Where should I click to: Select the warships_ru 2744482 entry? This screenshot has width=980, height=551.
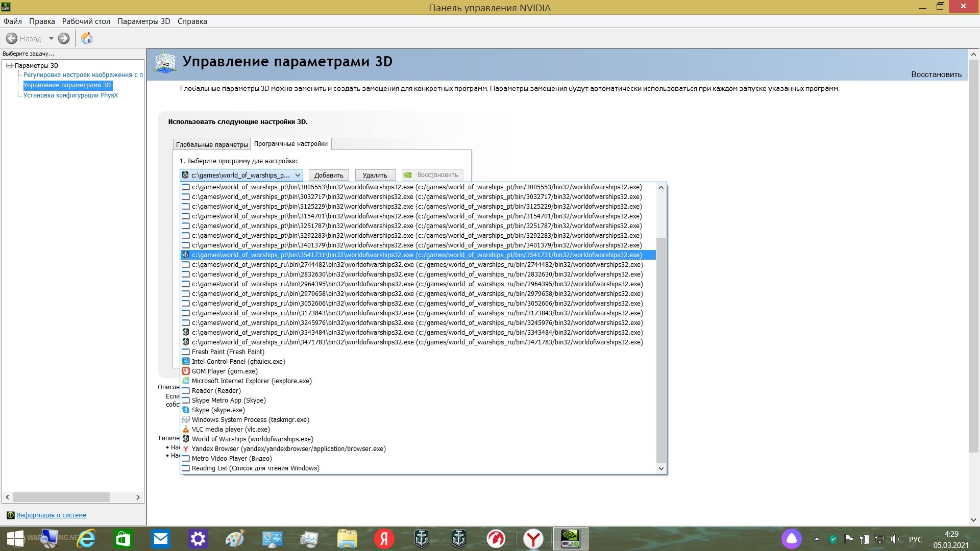[x=419, y=265]
